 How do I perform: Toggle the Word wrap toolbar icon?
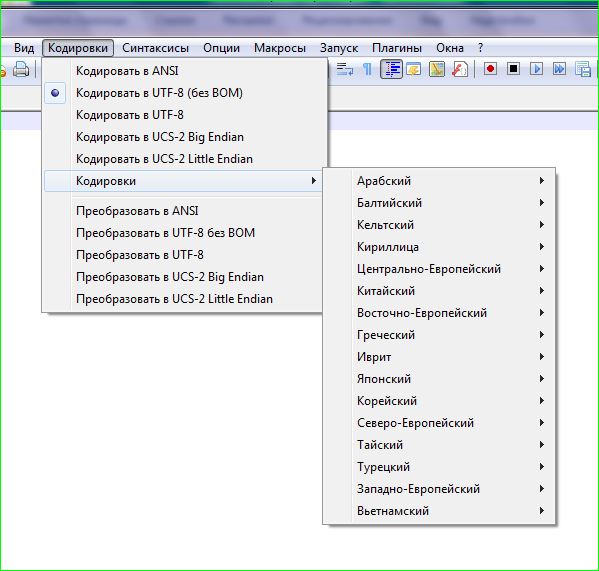(x=345, y=69)
